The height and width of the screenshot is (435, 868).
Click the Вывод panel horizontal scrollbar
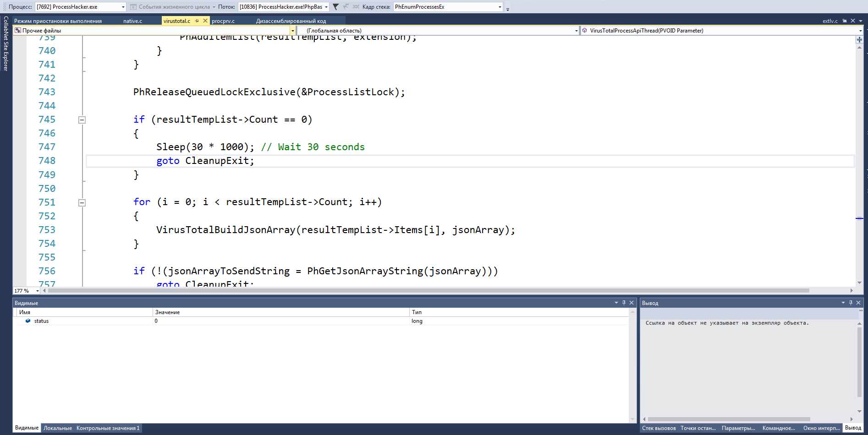(x=729, y=419)
